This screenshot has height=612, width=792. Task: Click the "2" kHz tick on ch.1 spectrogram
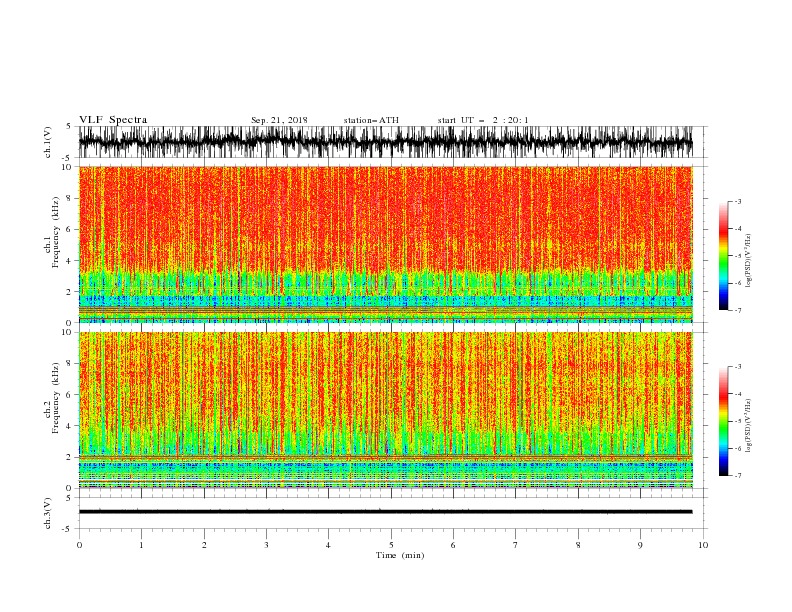point(69,292)
